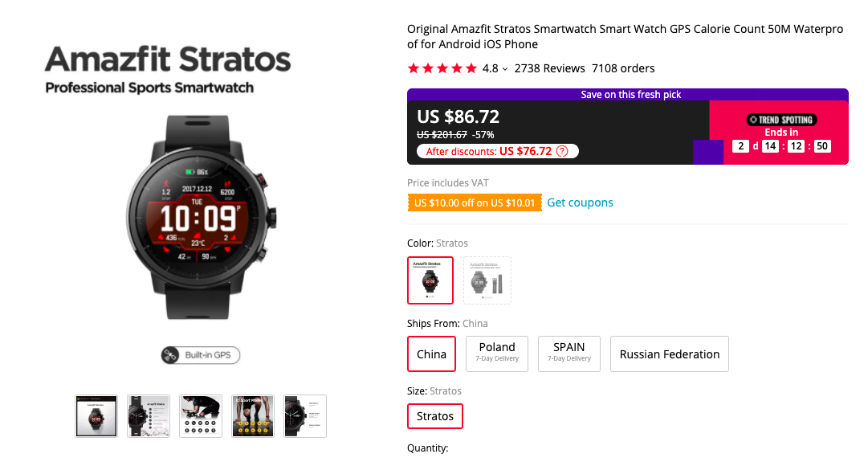Open the third product gallery thumbnail
The width and height of the screenshot is (868, 466).
(200, 415)
